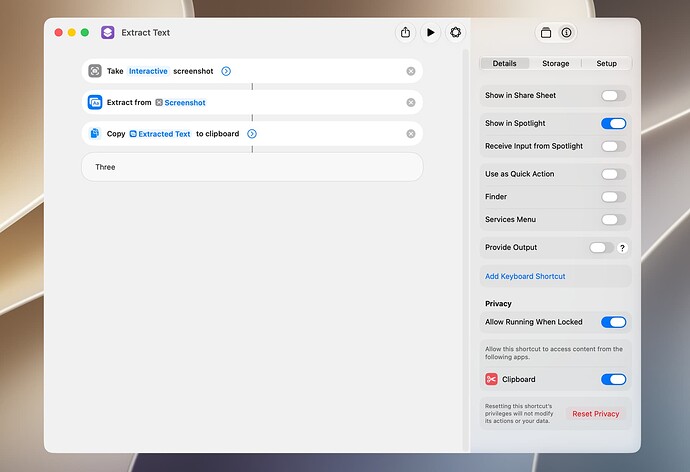This screenshot has height=472, width=690.
Task: Click the Extract Text shortcut title
Action: 146,33
